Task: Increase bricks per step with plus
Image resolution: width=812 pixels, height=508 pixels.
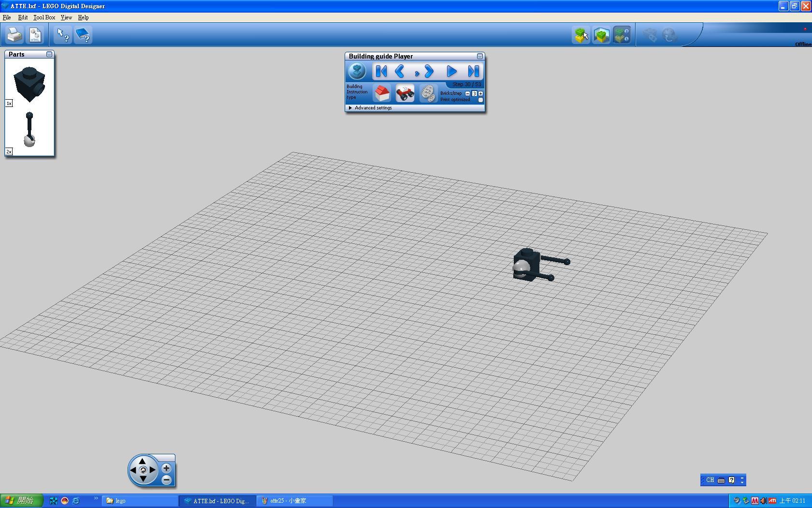Action: [x=480, y=93]
